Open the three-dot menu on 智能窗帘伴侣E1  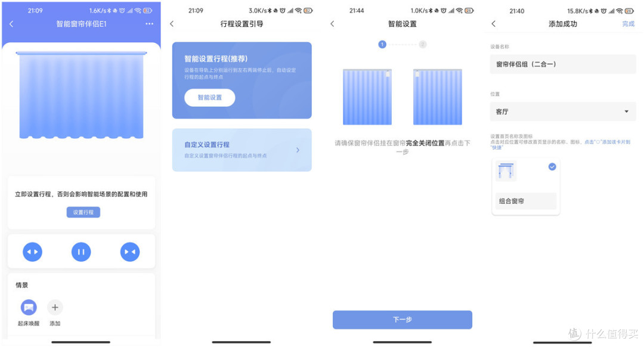(x=149, y=24)
